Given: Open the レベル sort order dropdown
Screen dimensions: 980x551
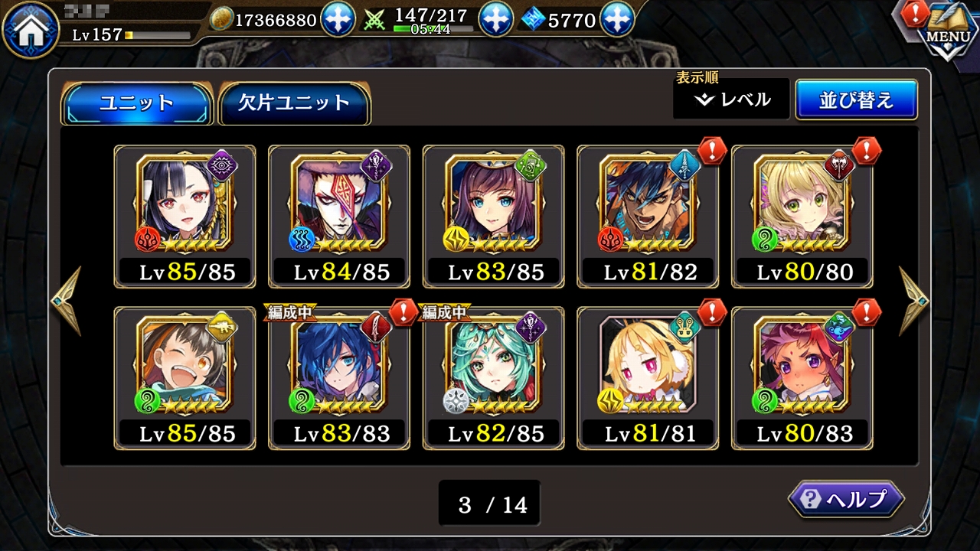Looking at the screenshot, I should click(x=731, y=99).
